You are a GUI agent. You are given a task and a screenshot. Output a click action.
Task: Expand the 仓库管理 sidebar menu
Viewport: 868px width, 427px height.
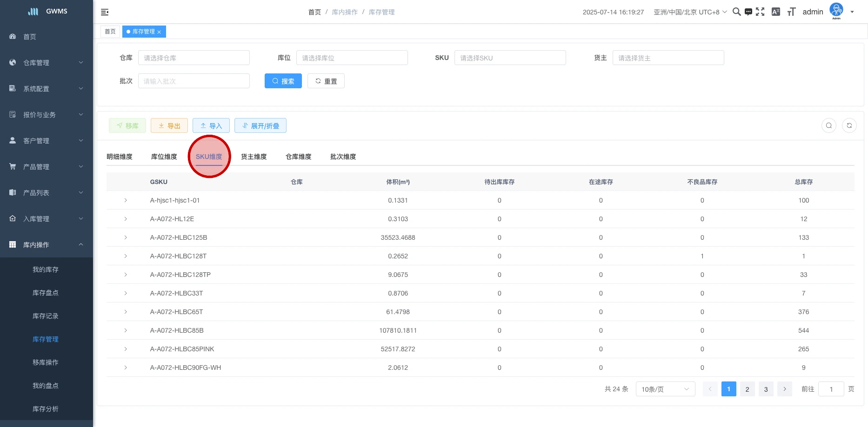coord(47,63)
